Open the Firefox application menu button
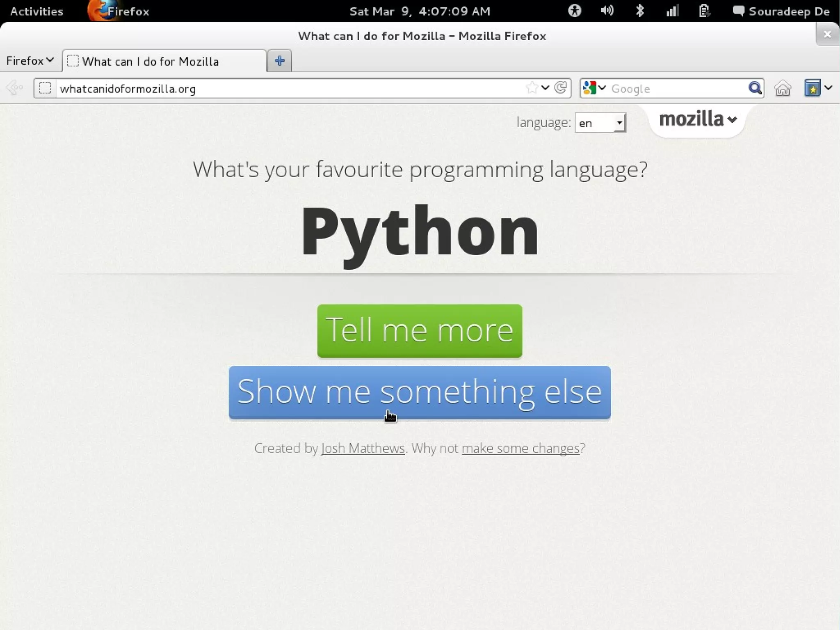840x630 pixels. point(30,61)
